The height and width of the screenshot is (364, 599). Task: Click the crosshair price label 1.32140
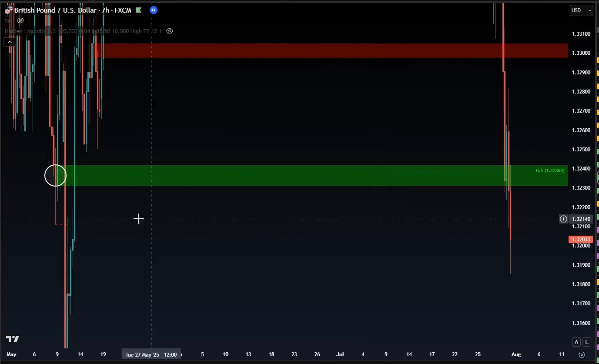(581, 219)
